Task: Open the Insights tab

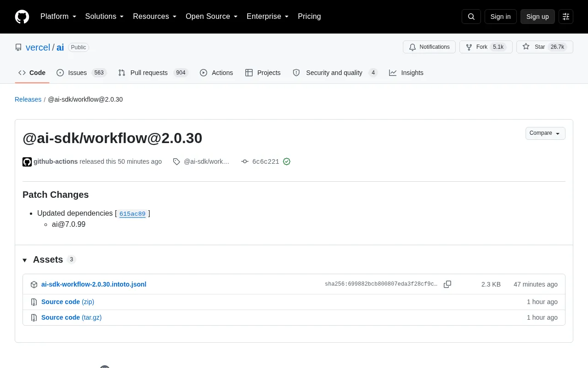Action: (406, 73)
